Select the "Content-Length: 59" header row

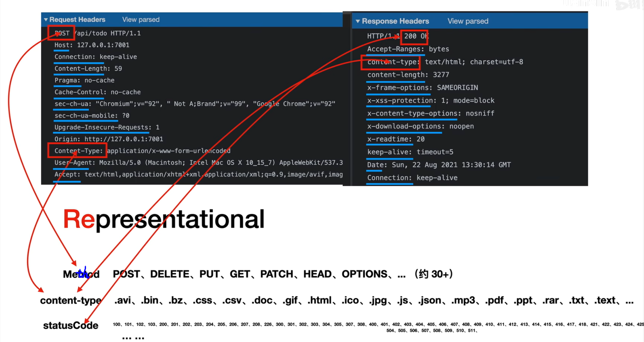88,69
